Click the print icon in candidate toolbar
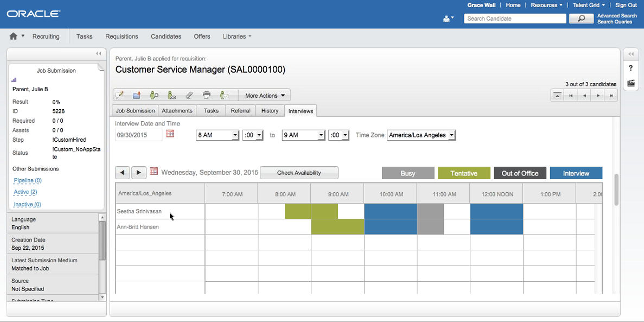Image resolution: width=644 pixels, height=322 pixels. click(x=207, y=95)
